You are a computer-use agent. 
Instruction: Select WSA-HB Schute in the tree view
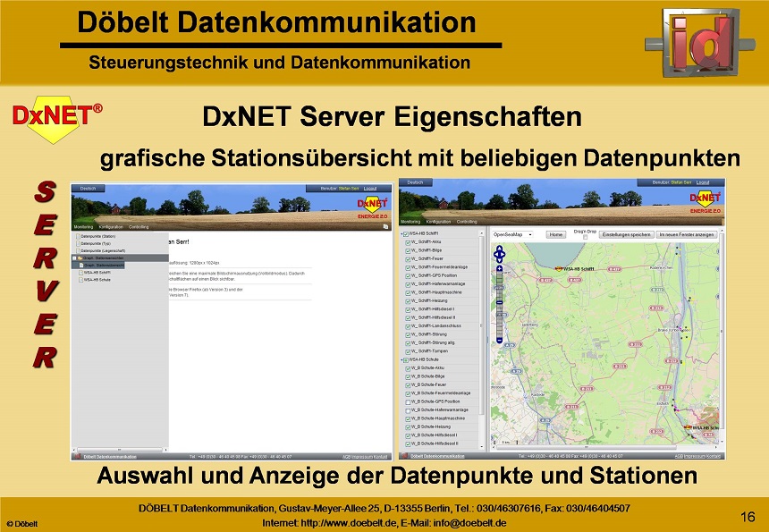tap(97, 280)
